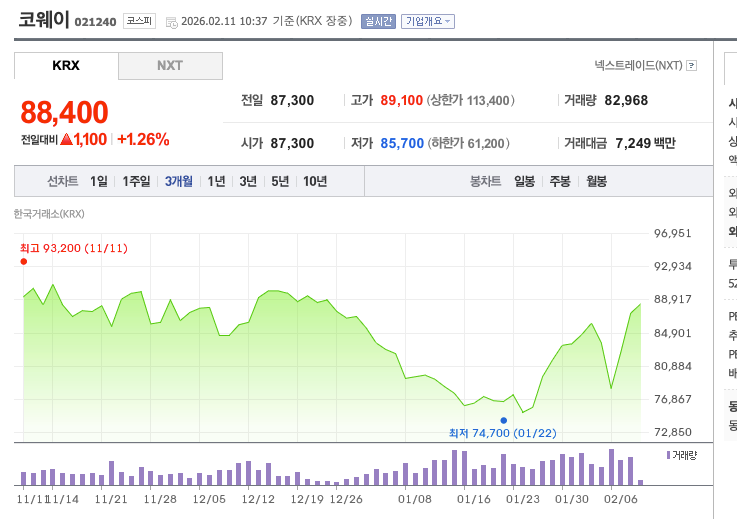The width and height of the screenshot is (737, 519).
Task: Click the 넥스트레이드(NXT) link text
Action: pyautogui.click(x=638, y=65)
